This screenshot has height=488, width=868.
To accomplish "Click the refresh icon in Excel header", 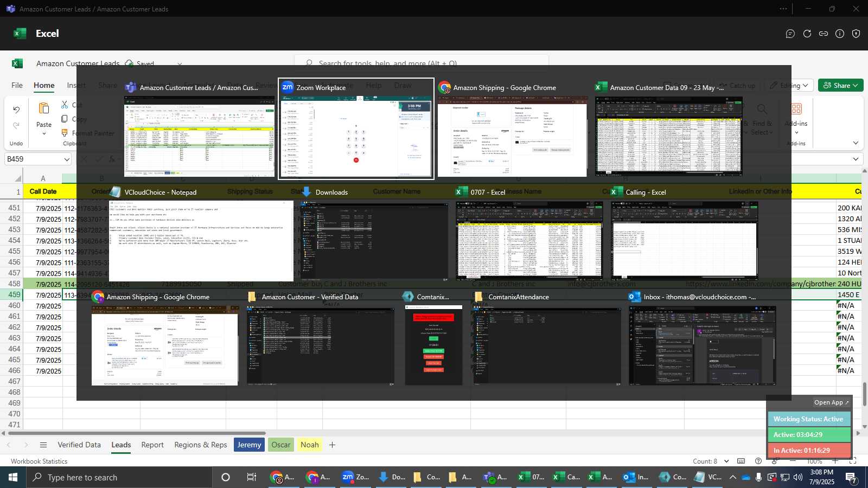I will [x=807, y=34].
